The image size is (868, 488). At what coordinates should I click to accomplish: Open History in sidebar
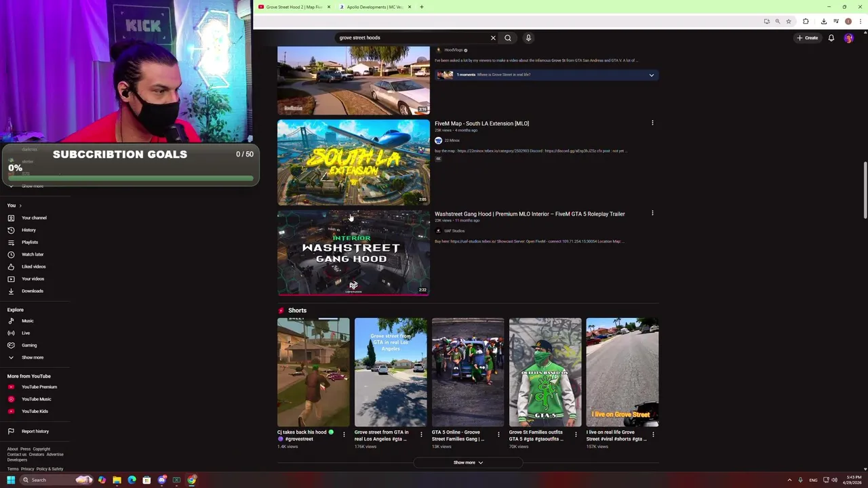(28, 230)
